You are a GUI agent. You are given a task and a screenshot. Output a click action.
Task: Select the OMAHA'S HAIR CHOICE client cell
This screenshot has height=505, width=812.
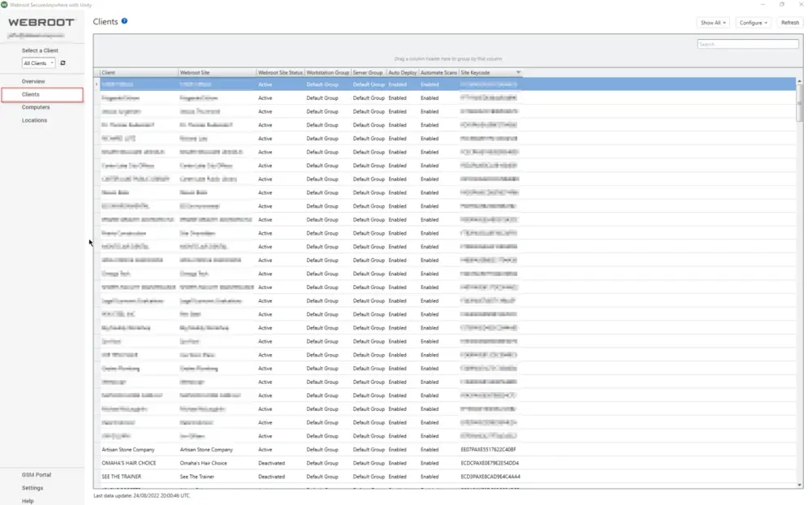129,463
